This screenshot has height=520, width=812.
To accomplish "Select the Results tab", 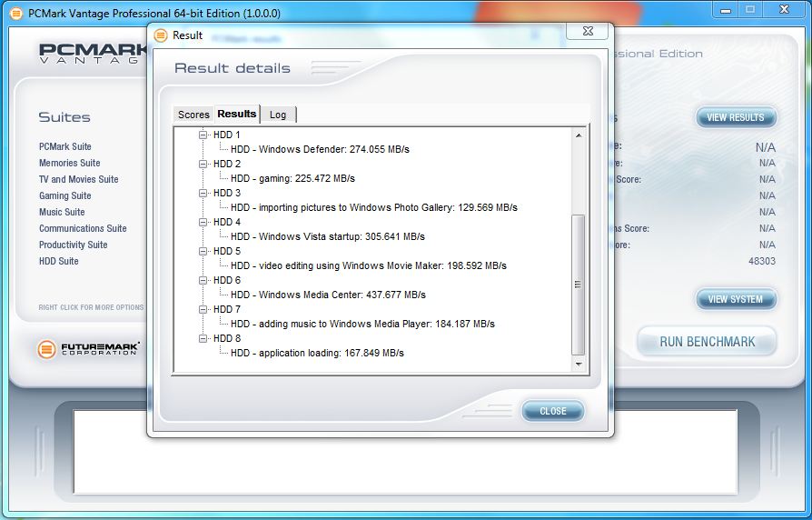I will pos(237,114).
